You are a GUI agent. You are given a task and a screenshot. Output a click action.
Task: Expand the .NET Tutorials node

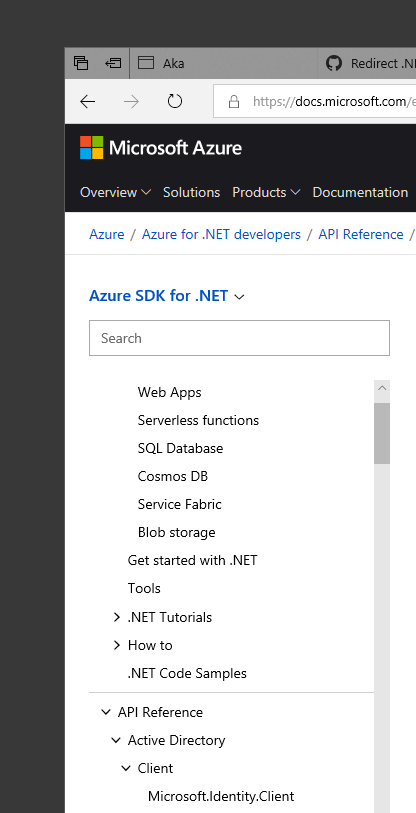[x=117, y=618]
